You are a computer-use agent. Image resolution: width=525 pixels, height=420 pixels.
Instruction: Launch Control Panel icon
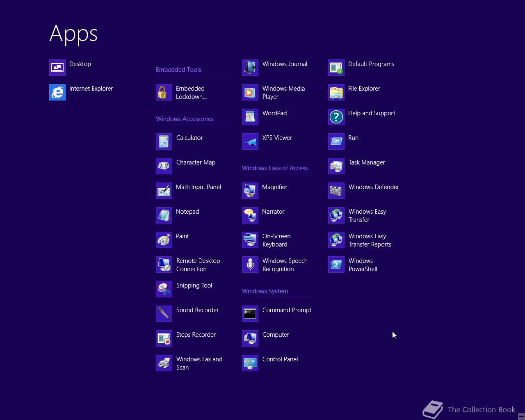250,363
